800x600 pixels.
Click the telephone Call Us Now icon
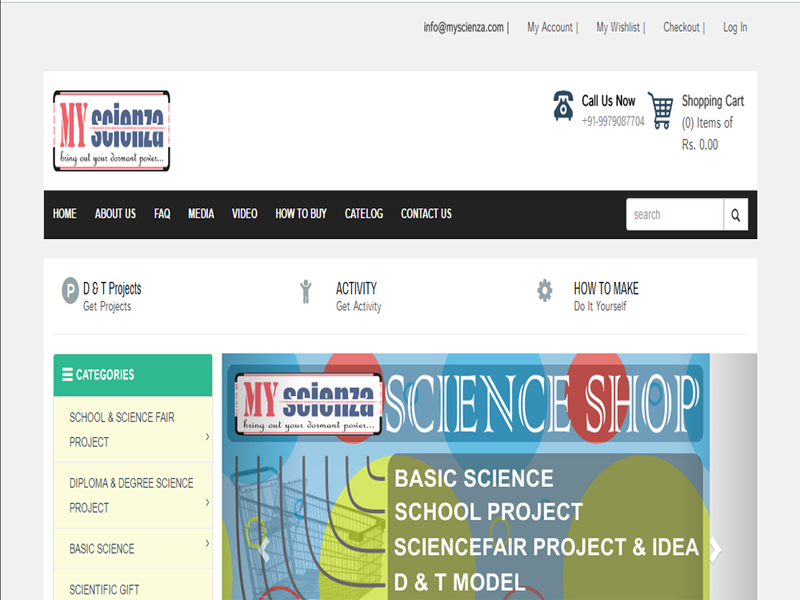pos(563,106)
